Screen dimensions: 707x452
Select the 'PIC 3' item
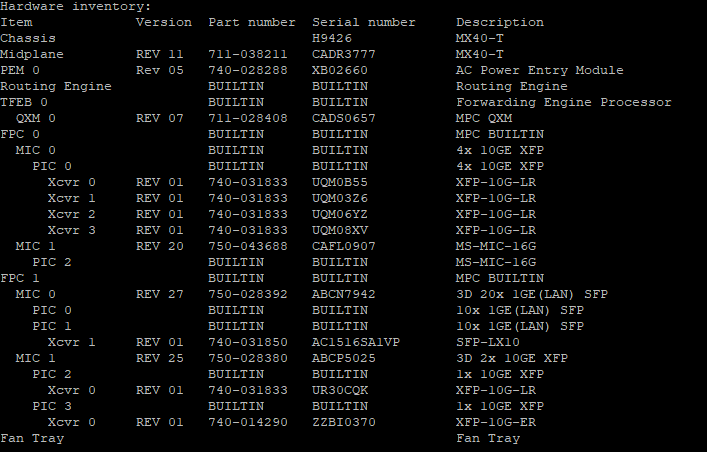[x=51, y=406]
